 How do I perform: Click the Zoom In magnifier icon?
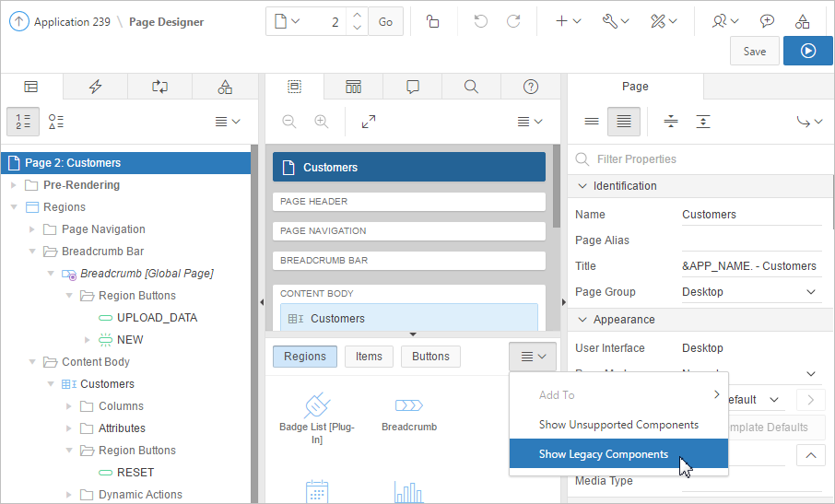click(x=321, y=122)
